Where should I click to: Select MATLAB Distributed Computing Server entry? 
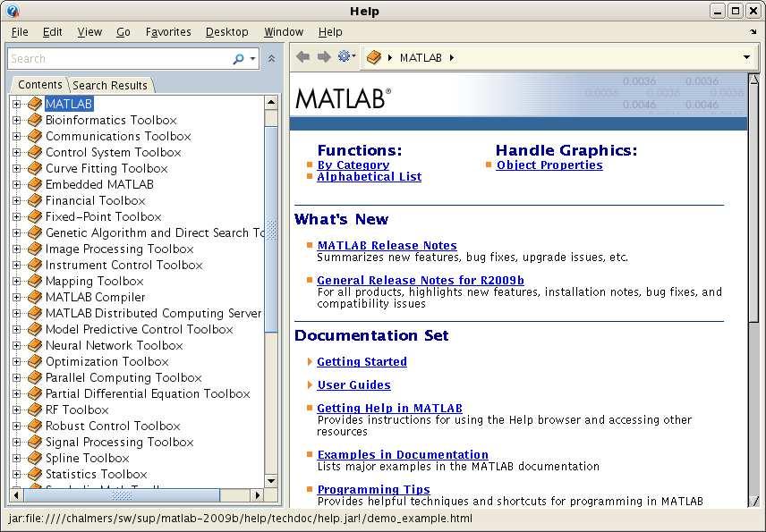(153, 313)
